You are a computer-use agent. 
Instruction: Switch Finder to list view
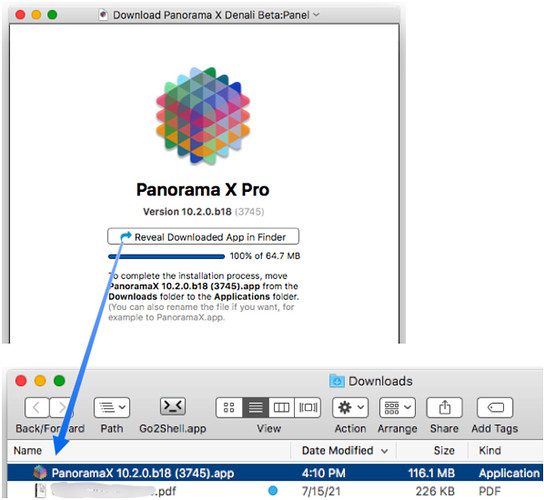tap(256, 407)
